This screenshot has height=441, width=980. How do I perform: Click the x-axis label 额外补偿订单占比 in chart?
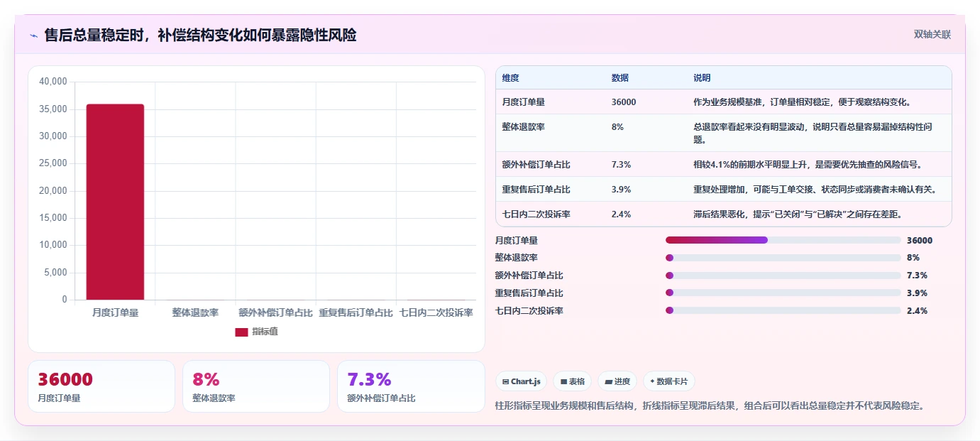[275, 312]
